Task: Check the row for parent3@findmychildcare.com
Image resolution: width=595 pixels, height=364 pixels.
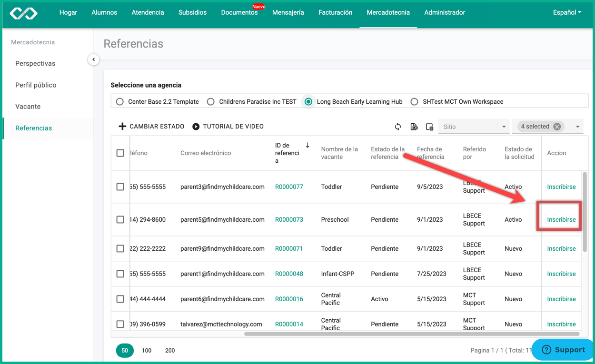Action: 120,187
